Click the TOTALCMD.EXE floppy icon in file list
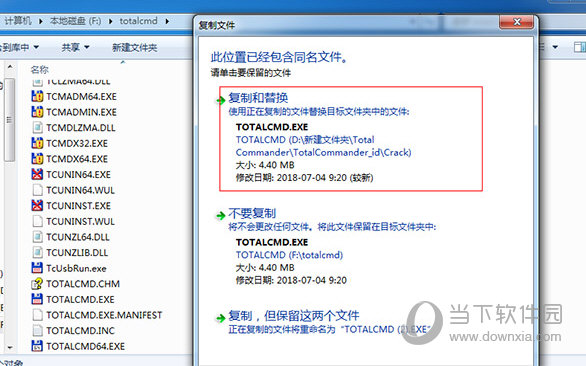This screenshot has height=366, width=586. click(37, 299)
